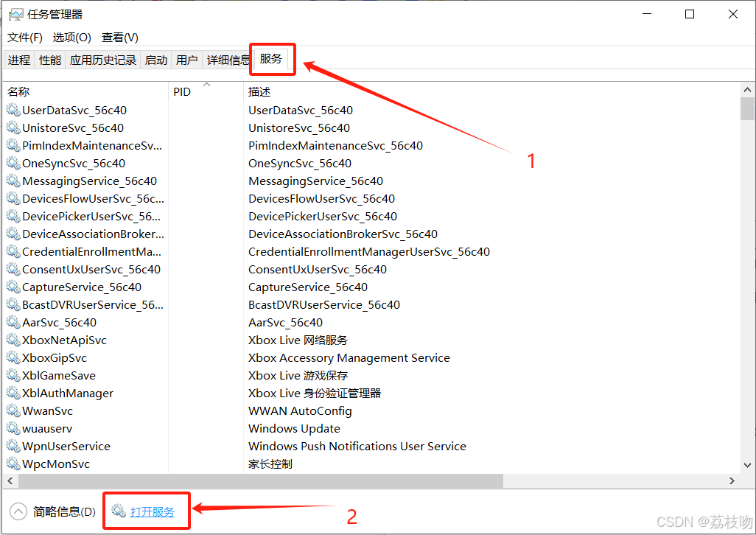Sort by the 名称 column header
The image size is (756, 535).
[85, 91]
